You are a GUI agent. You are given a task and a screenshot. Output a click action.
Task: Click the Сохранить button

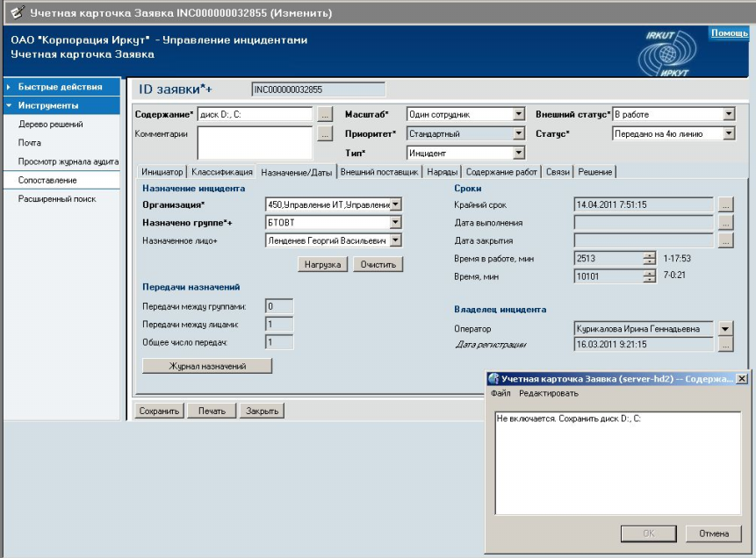click(x=159, y=411)
